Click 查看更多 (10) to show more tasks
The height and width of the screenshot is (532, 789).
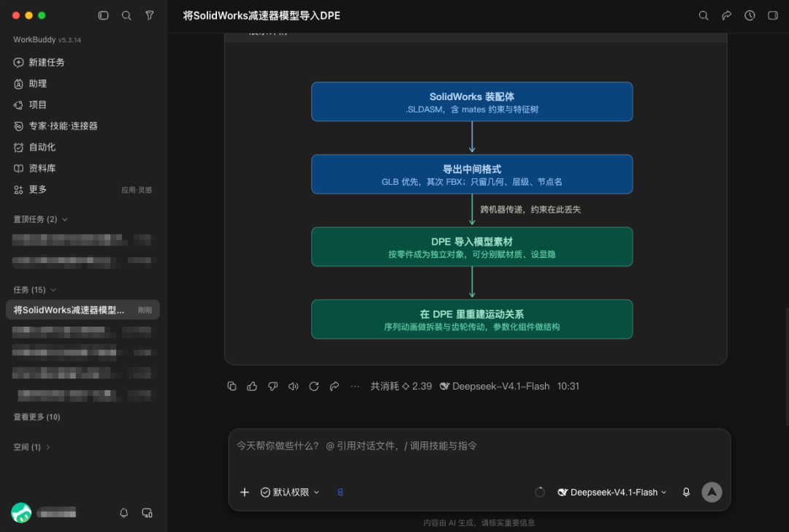[37, 417]
